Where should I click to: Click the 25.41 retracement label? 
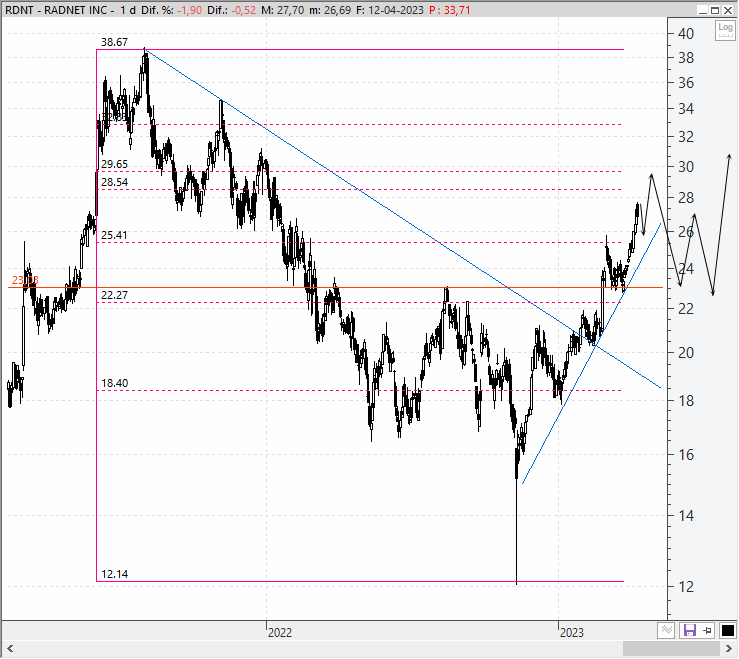point(114,235)
